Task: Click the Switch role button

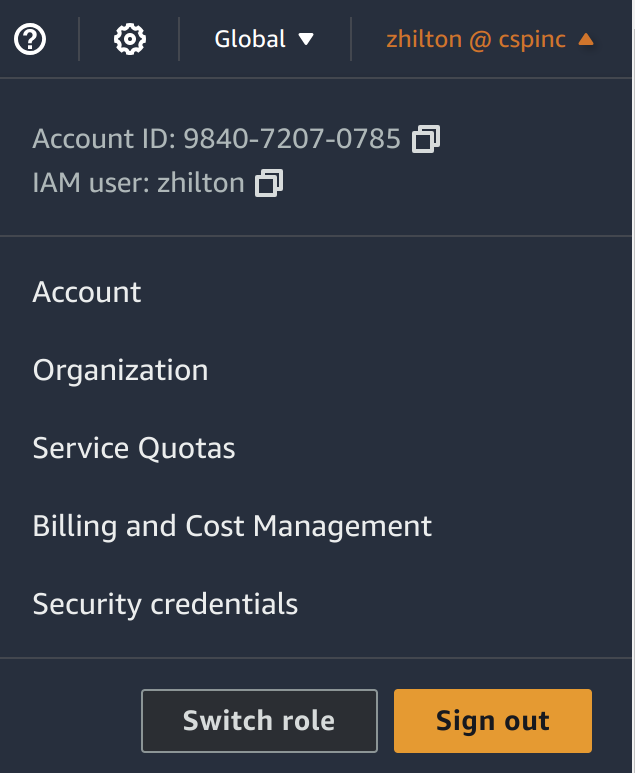Action: click(x=259, y=721)
